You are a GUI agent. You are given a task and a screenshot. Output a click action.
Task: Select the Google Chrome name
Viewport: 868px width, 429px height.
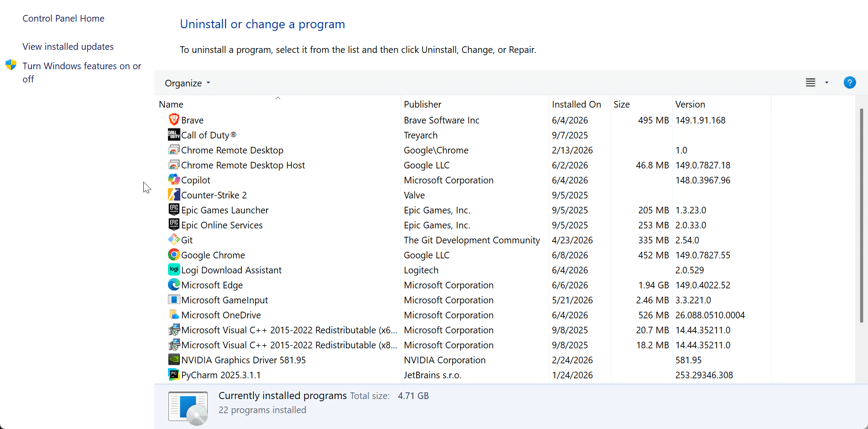[213, 255]
